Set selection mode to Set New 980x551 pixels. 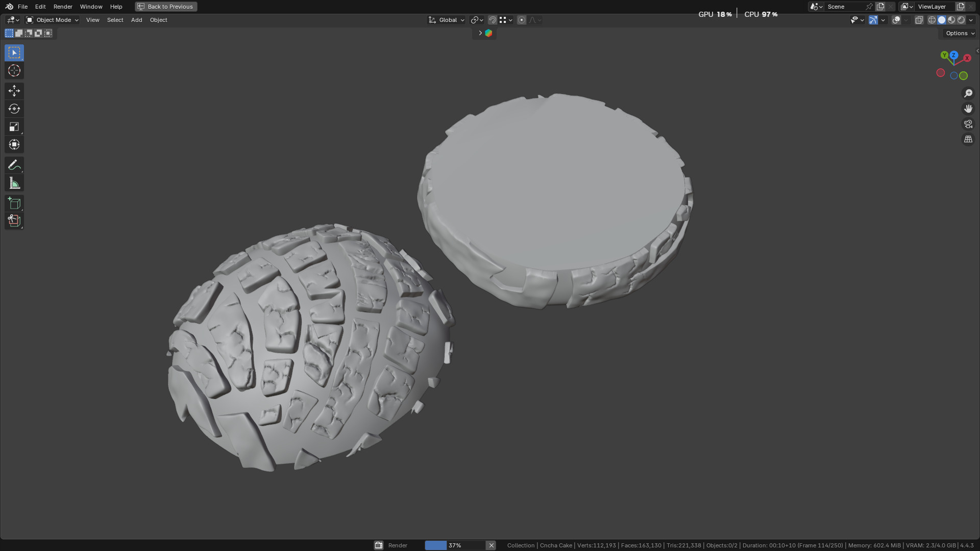(9, 33)
